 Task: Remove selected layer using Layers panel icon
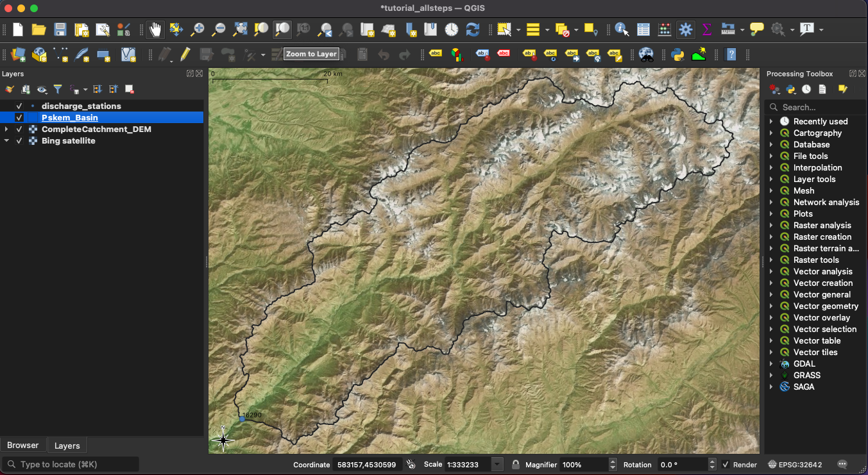tap(130, 89)
